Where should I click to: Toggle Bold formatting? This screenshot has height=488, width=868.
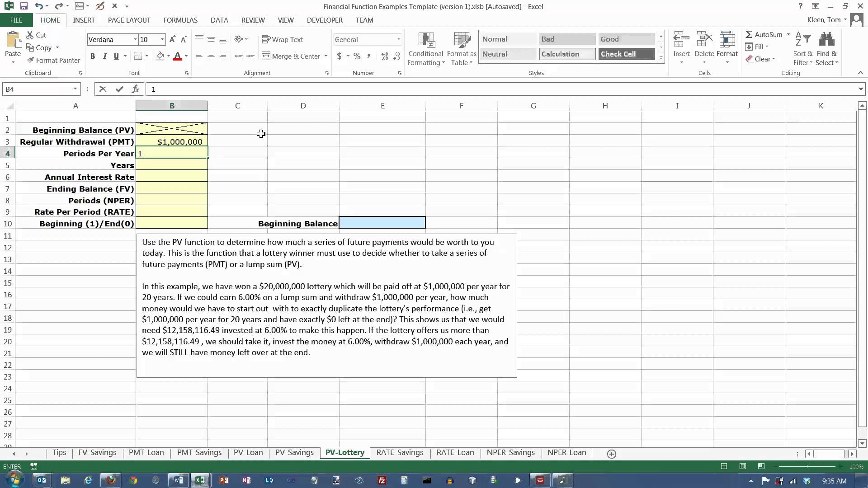pos(93,56)
